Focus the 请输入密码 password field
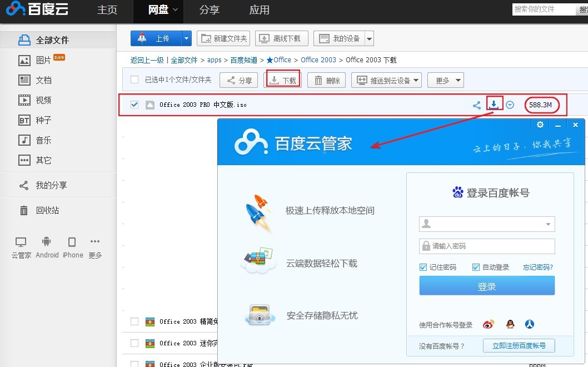Screen dimensions: 588x367 click(x=487, y=246)
